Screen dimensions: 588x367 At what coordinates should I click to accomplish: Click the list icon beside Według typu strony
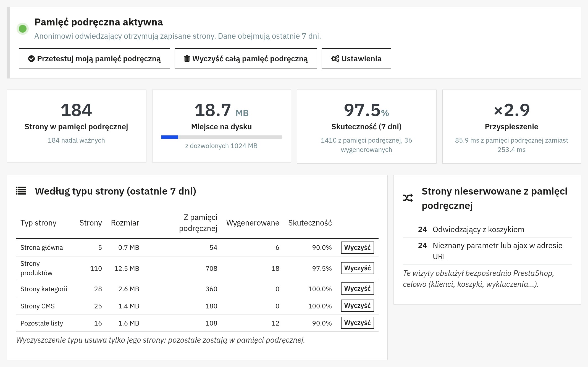(x=21, y=191)
